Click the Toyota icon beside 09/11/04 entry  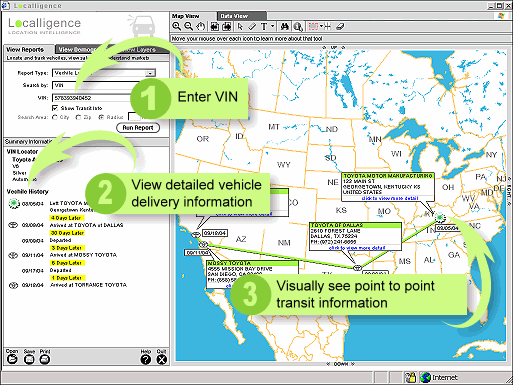pos(13,255)
